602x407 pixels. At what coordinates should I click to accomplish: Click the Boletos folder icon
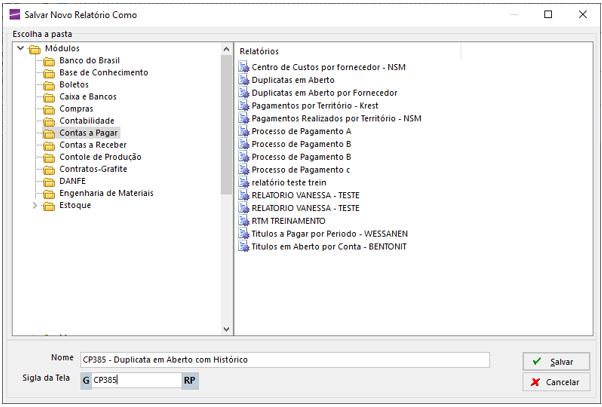point(49,85)
